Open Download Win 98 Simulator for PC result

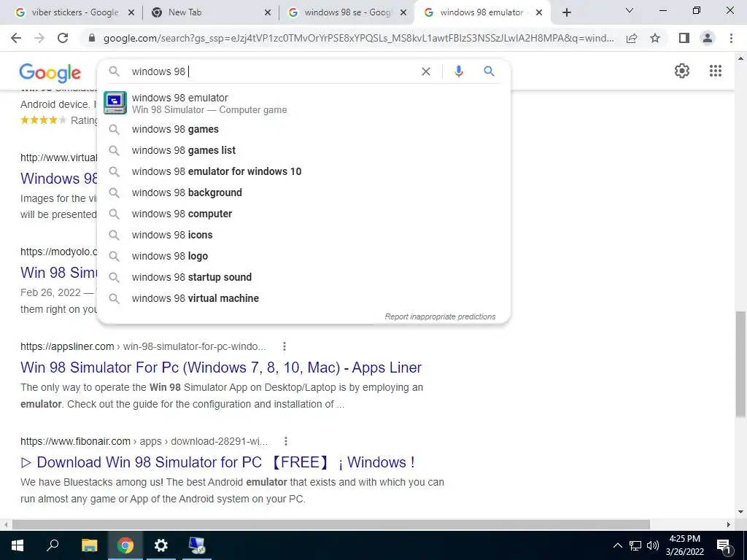(x=217, y=462)
